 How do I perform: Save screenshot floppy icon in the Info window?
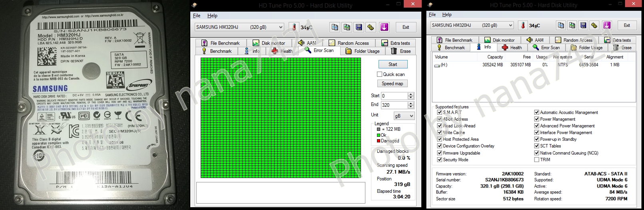pyautogui.click(x=583, y=25)
